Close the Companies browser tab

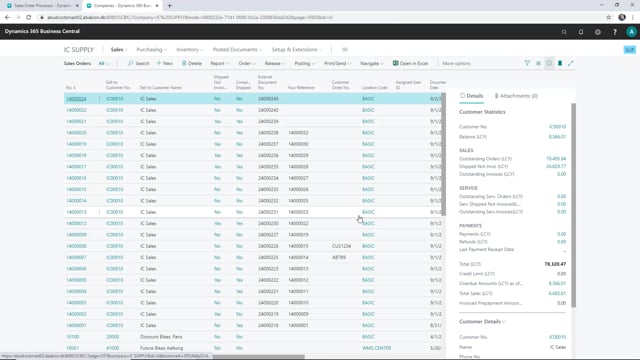pos(157,6)
